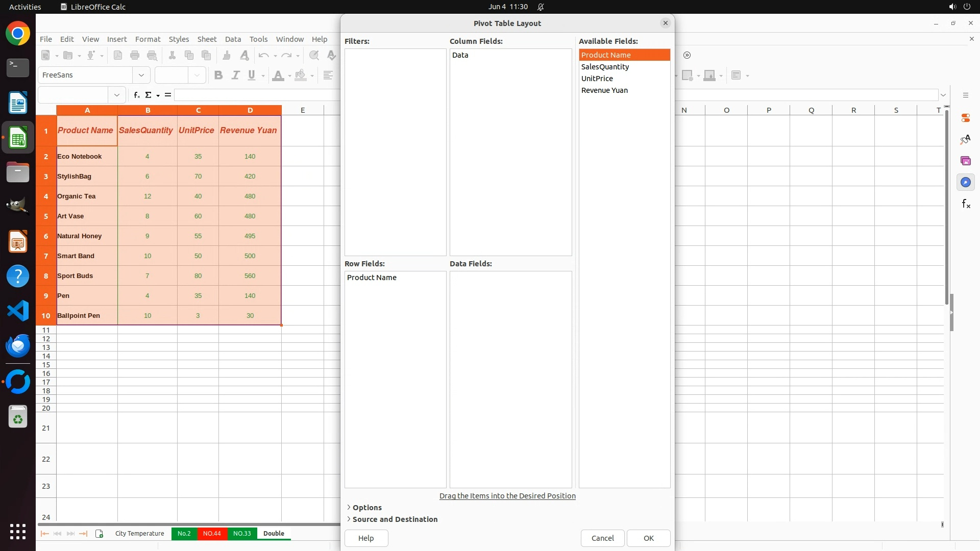
Task: Click the Sum sigma icon
Action: [149, 95]
